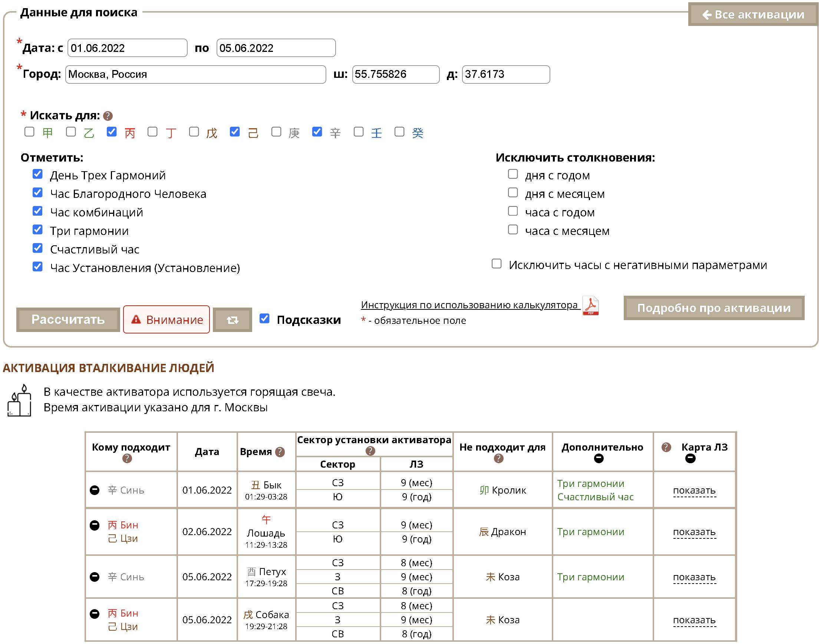Viewport: 821px width, 644px height.
Task: Click help icon next to Время header
Action: (280, 452)
